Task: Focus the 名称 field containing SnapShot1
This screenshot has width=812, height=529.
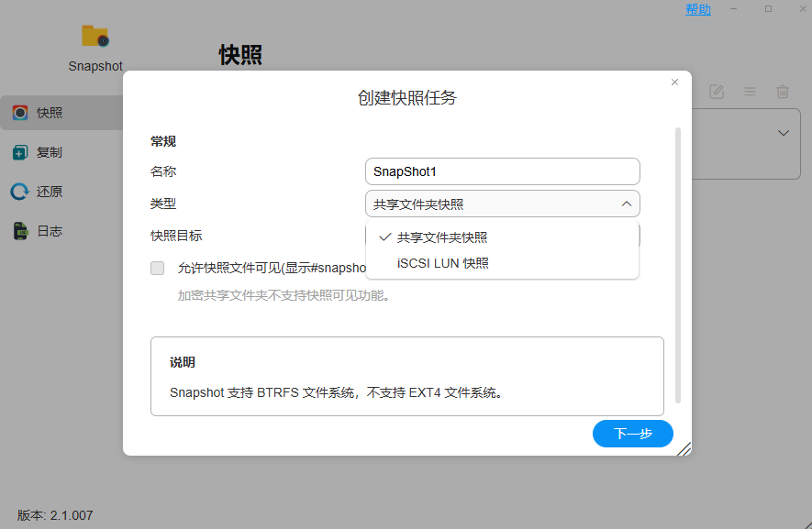Action: (502, 171)
